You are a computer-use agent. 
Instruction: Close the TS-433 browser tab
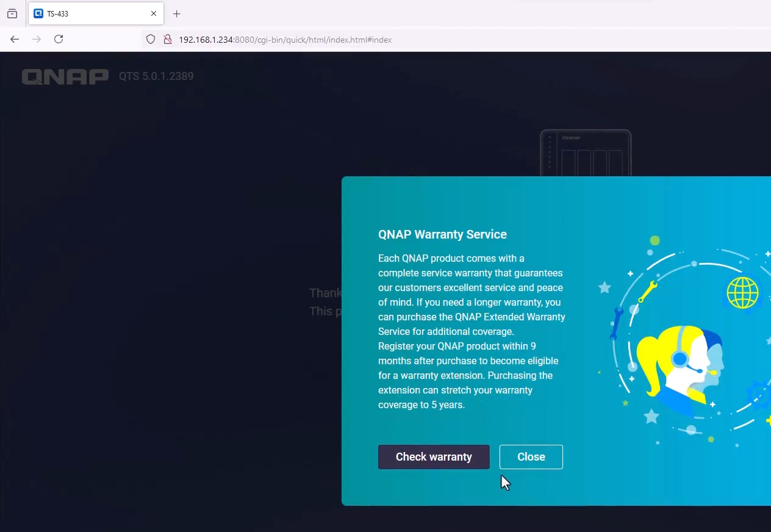(x=154, y=13)
